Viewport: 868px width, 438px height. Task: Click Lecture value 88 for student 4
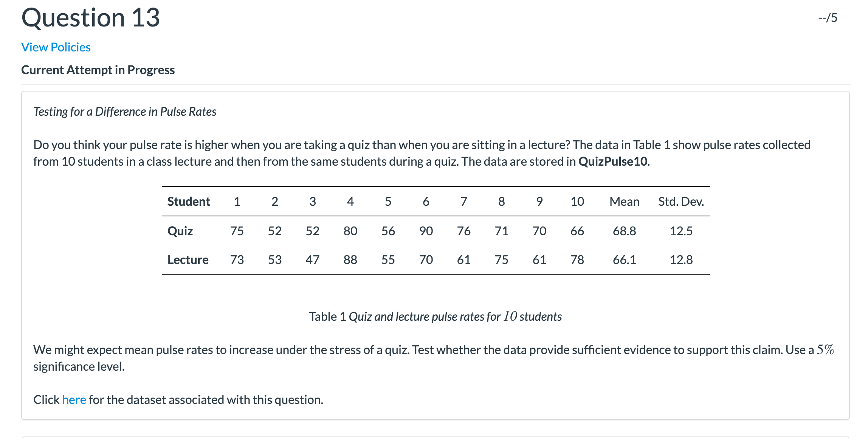pos(350,260)
